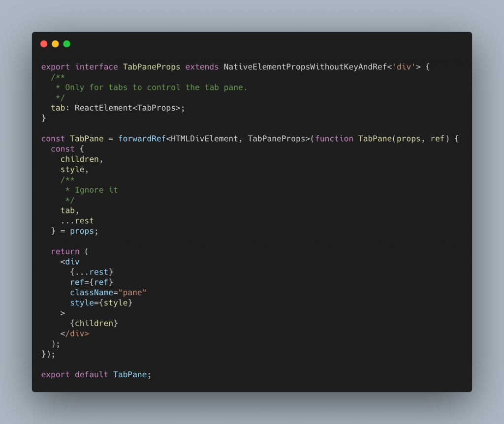Click the green maximize window dot
Viewport: 504px width, 424px height.
coord(66,44)
